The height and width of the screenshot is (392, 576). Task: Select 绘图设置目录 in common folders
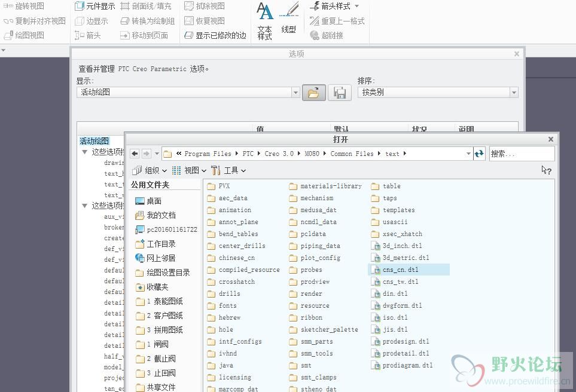click(x=163, y=272)
